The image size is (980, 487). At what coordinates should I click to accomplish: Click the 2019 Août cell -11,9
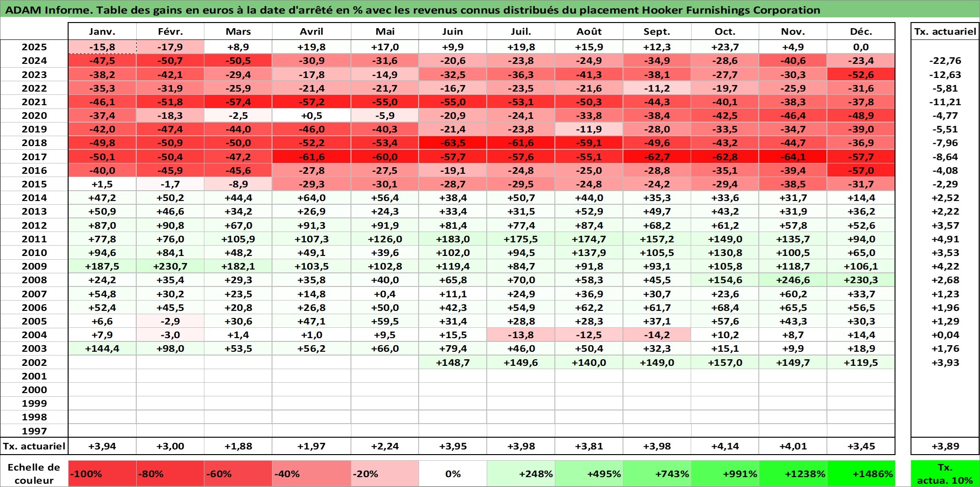tap(589, 129)
